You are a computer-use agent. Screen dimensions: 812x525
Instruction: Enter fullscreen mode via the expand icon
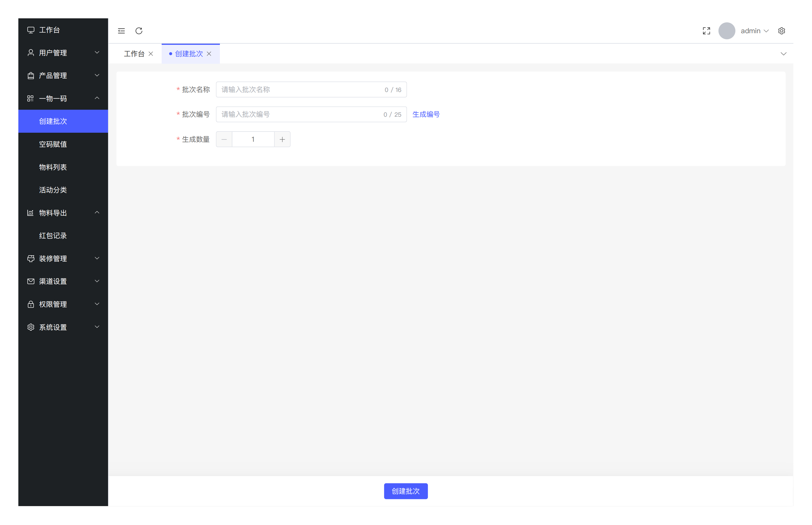707,31
